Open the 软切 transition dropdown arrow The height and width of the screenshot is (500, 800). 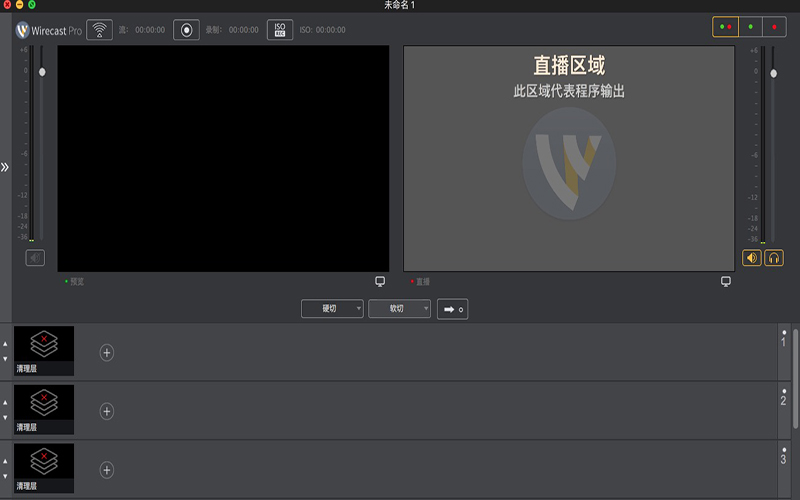pyautogui.click(x=426, y=308)
